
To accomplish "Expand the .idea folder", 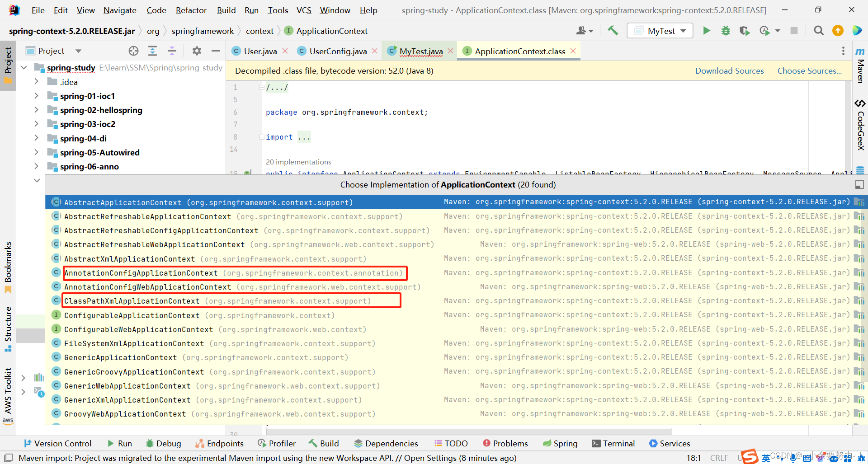I will coord(36,82).
